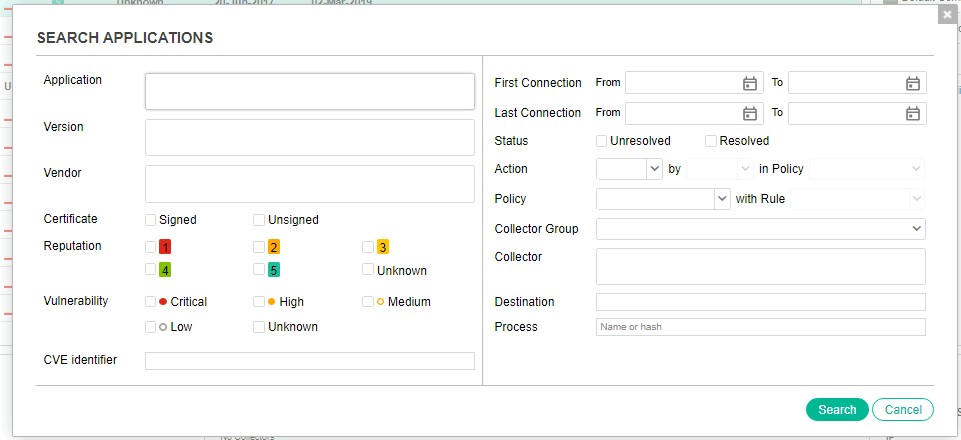Open First Connection From calendar picker
The image size is (961, 440).
[x=750, y=83]
